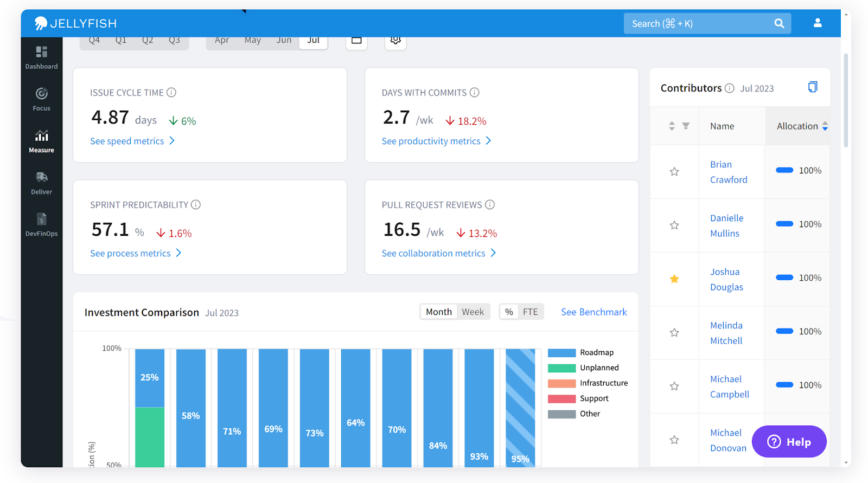This screenshot has height=483, width=868.
Task: Select the Jun month tab
Action: coord(284,41)
